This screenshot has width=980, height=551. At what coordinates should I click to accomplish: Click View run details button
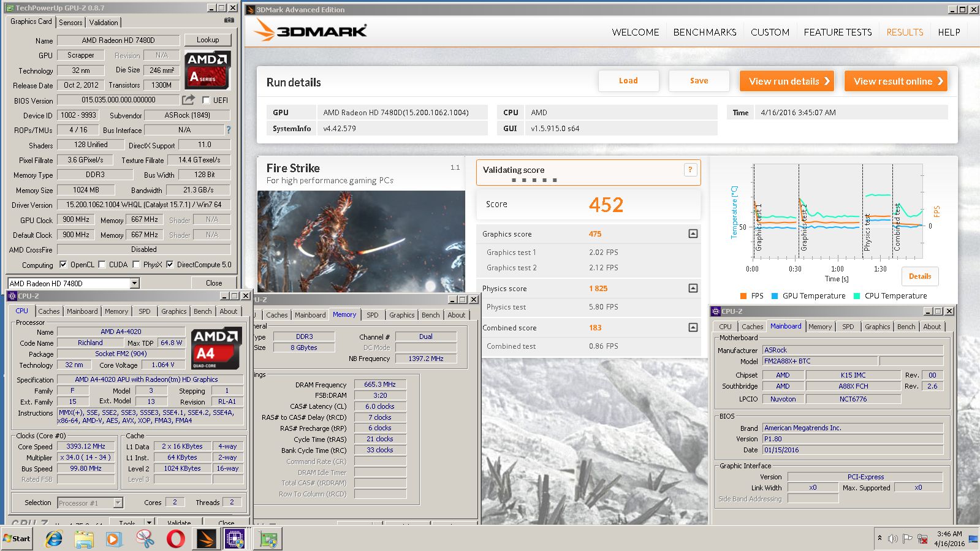click(x=787, y=81)
